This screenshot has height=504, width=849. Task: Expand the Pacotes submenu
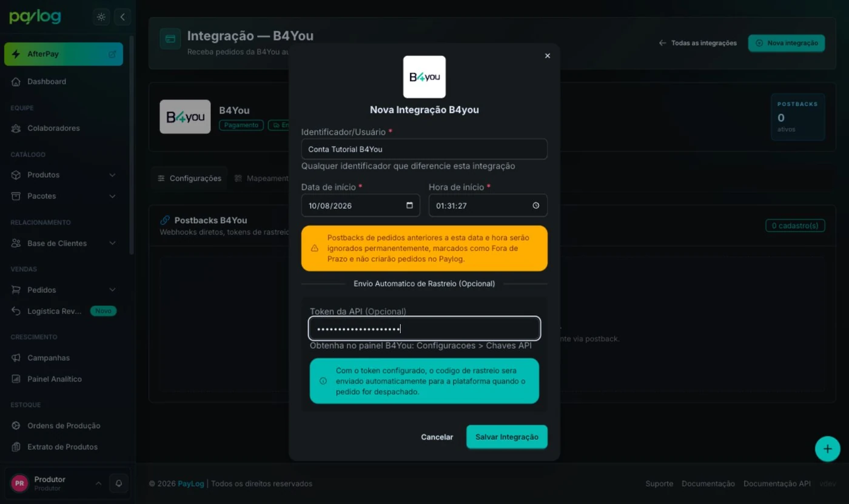point(112,196)
